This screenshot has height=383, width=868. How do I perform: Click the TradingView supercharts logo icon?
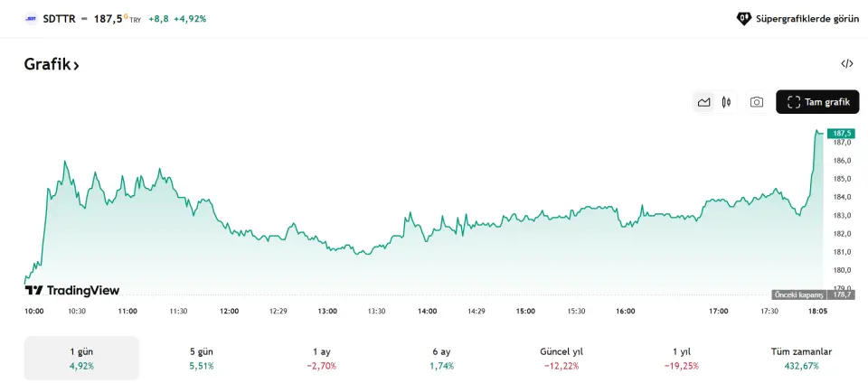pos(744,18)
